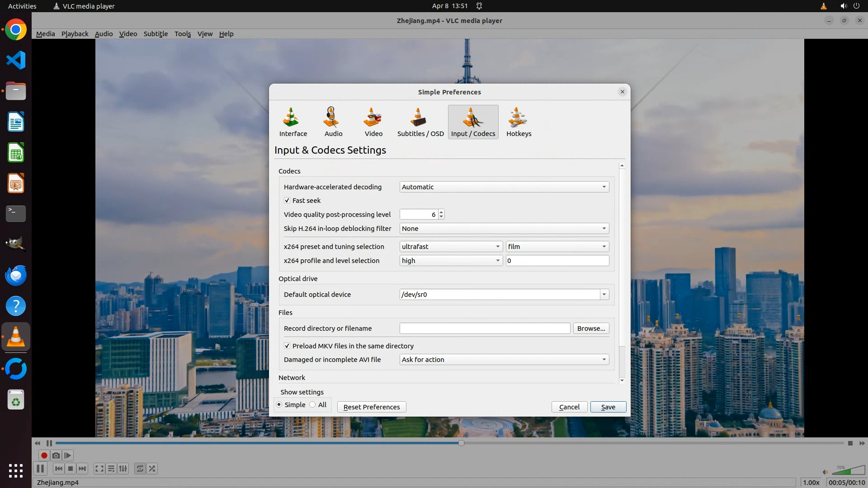Open the Tools menu
Image resolution: width=868 pixels, height=488 pixels.
(x=183, y=34)
